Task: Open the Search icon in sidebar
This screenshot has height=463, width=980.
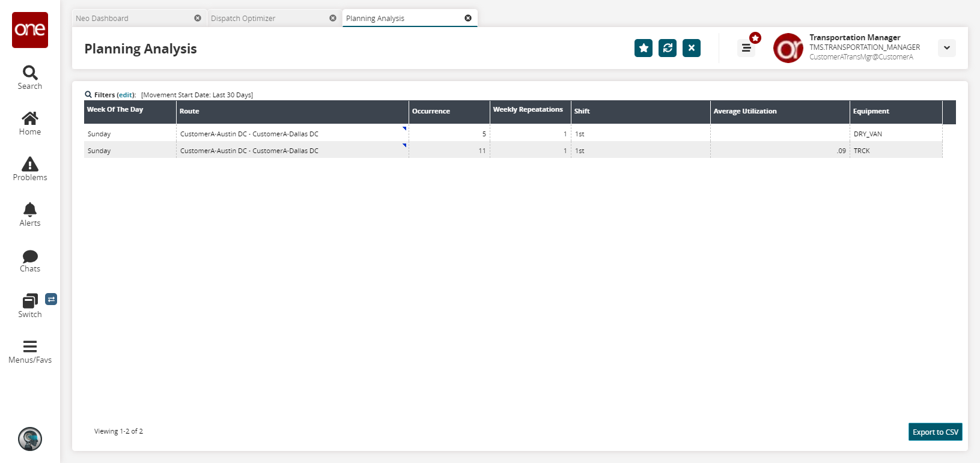Action: tap(30, 77)
